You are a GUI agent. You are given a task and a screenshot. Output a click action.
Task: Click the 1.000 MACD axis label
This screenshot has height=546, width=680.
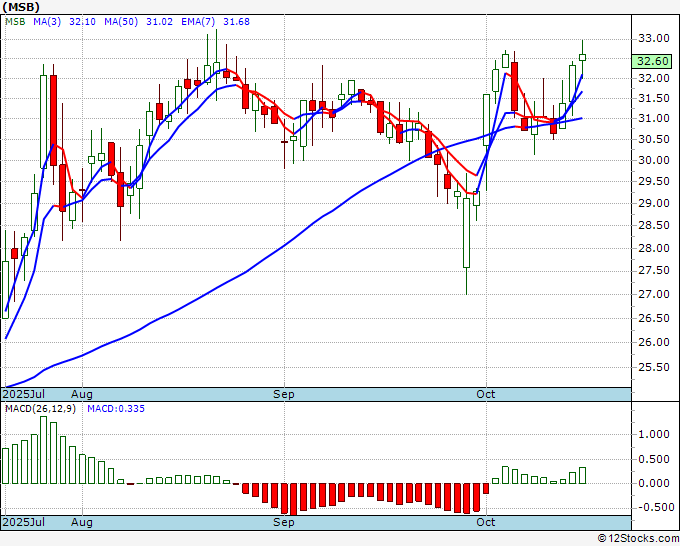click(654, 435)
